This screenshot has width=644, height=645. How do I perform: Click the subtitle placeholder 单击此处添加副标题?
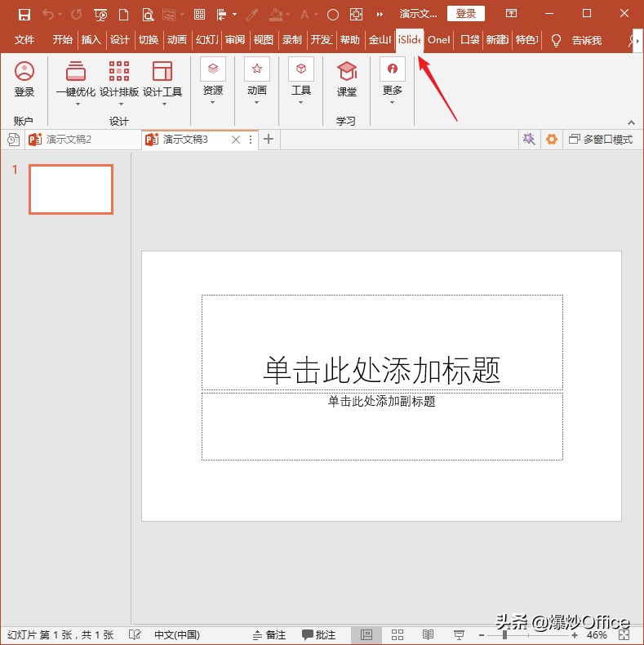point(382,426)
